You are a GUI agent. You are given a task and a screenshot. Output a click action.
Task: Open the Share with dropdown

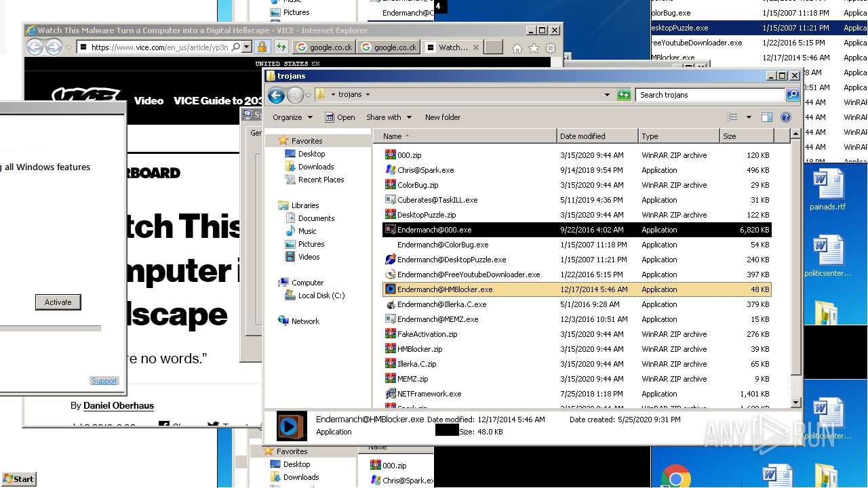pos(388,117)
